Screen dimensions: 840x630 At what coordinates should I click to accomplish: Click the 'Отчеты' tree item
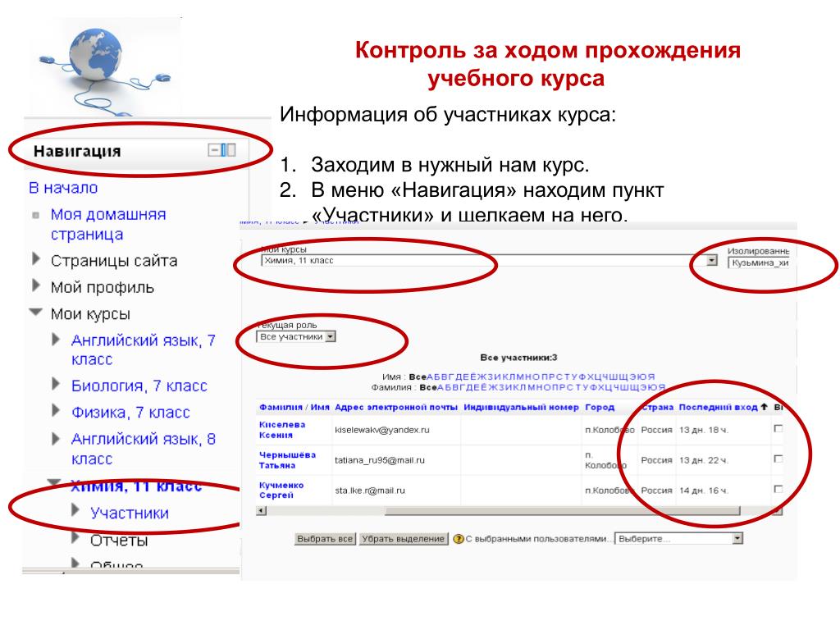[x=119, y=541]
